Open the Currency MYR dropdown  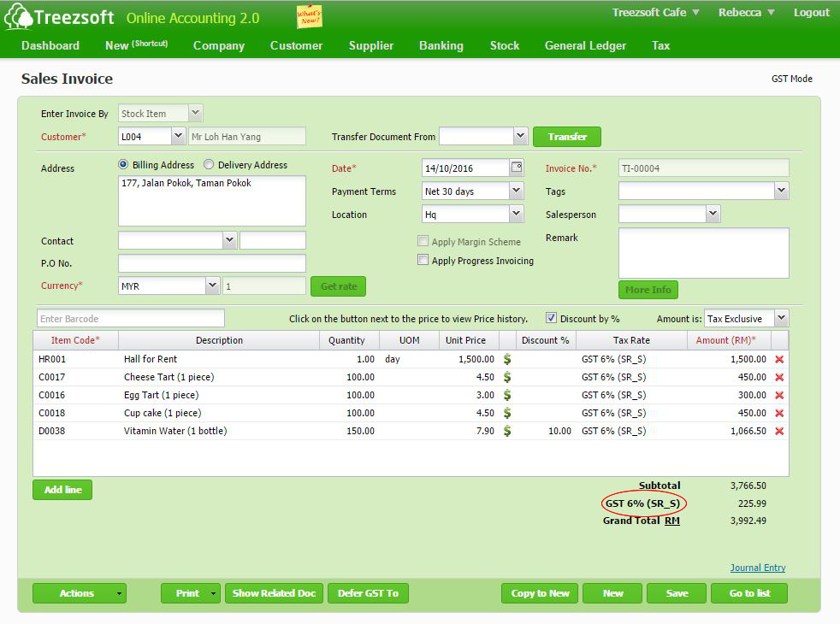(212, 286)
